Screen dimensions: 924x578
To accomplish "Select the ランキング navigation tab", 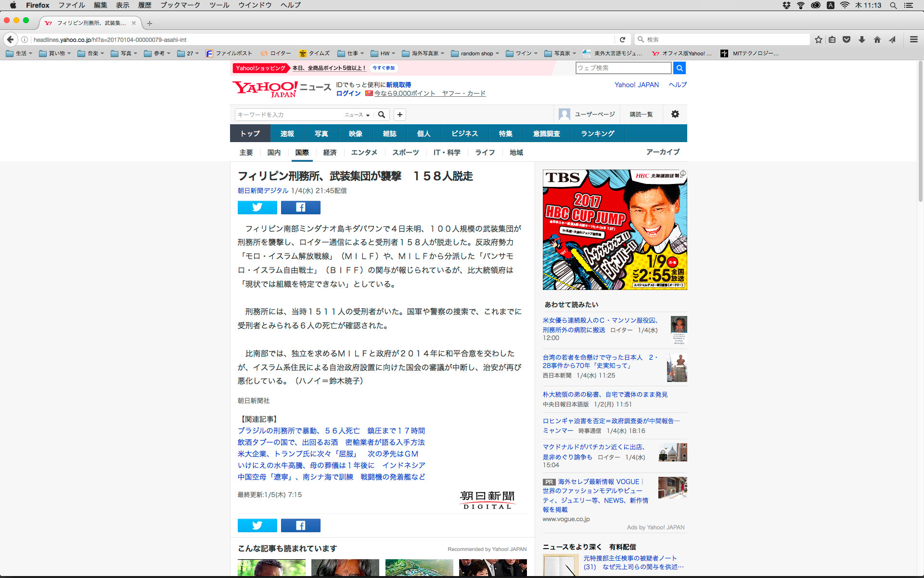I will [597, 133].
